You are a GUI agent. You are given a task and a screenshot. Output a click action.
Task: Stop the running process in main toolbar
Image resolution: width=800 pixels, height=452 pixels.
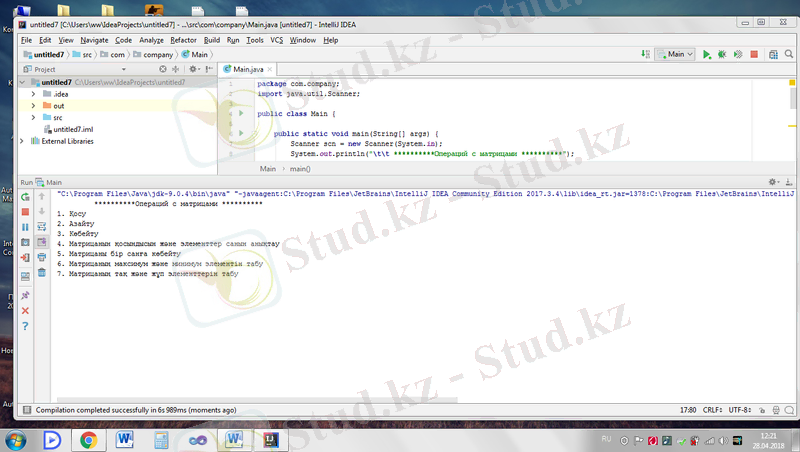click(x=754, y=55)
